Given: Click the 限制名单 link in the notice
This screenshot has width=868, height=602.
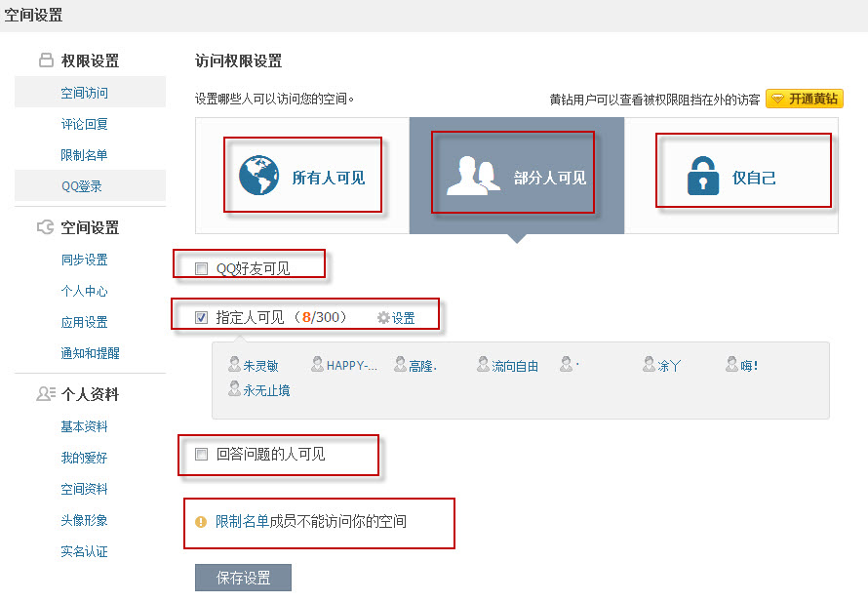Looking at the screenshot, I should point(242,522).
